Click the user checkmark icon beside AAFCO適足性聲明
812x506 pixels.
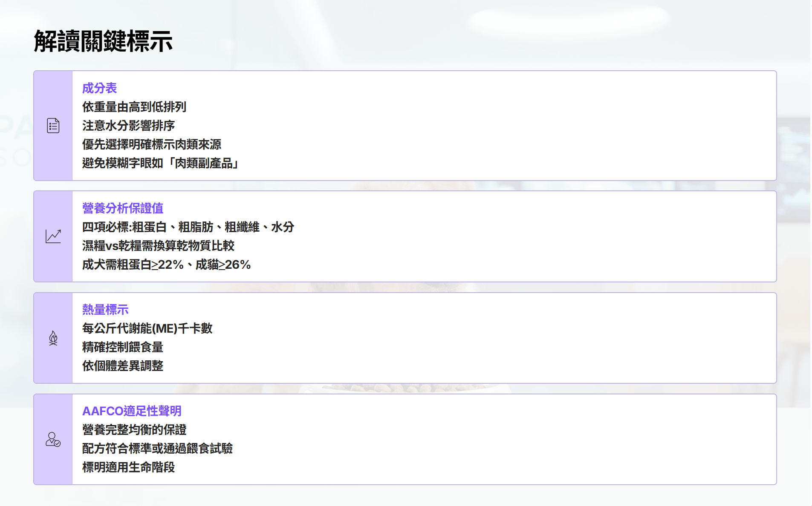point(53,440)
